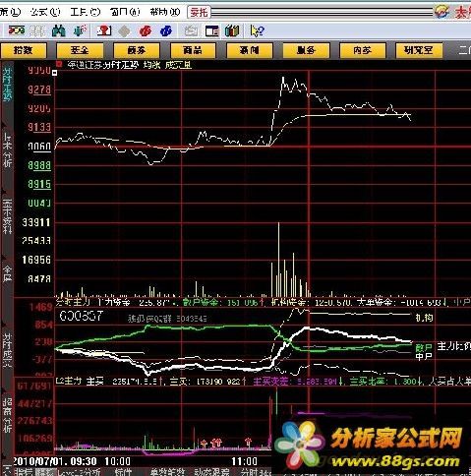Click the stock code 600837 text
The image size is (471, 476).
[x=82, y=316]
